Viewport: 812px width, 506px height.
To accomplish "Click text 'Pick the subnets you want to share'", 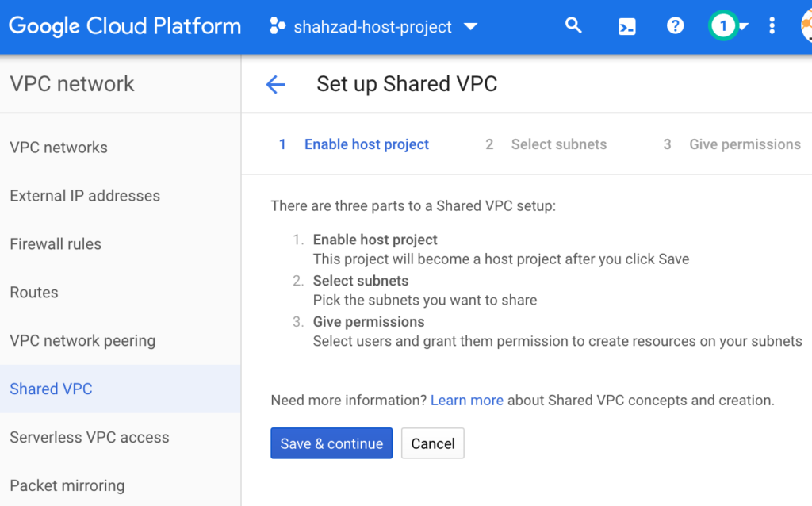I will pyautogui.click(x=425, y=301).
